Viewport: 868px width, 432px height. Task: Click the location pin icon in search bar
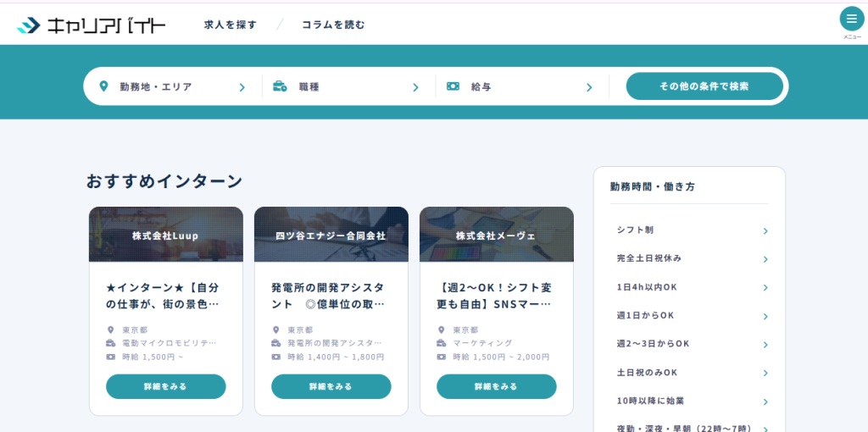click(104, 86)
